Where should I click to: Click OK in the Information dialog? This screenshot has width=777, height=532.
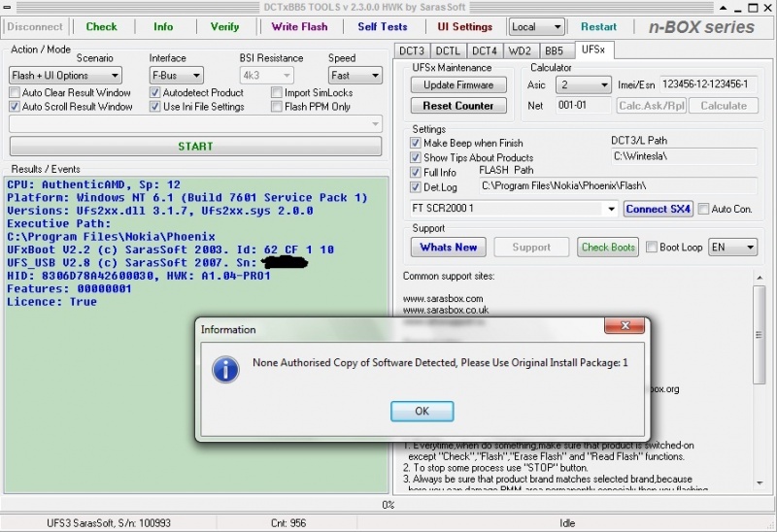click(x=422, y=412)
